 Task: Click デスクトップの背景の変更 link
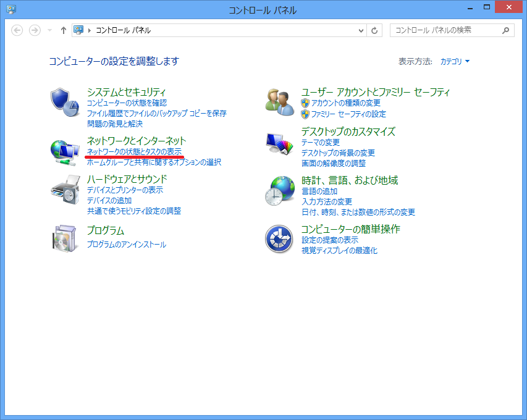coord(338,153)
